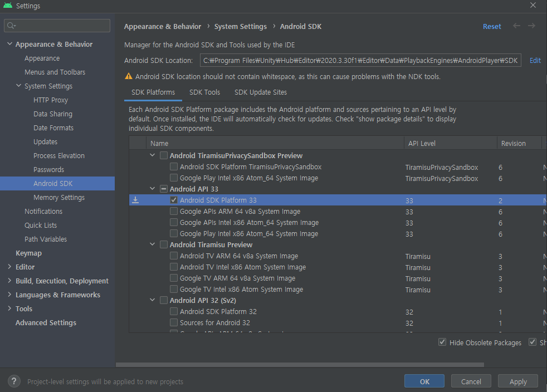This screenshot has width=547, height=392.
Task: Check Android TV ARM 64 v8a System Image
Action: coord(174,256)
